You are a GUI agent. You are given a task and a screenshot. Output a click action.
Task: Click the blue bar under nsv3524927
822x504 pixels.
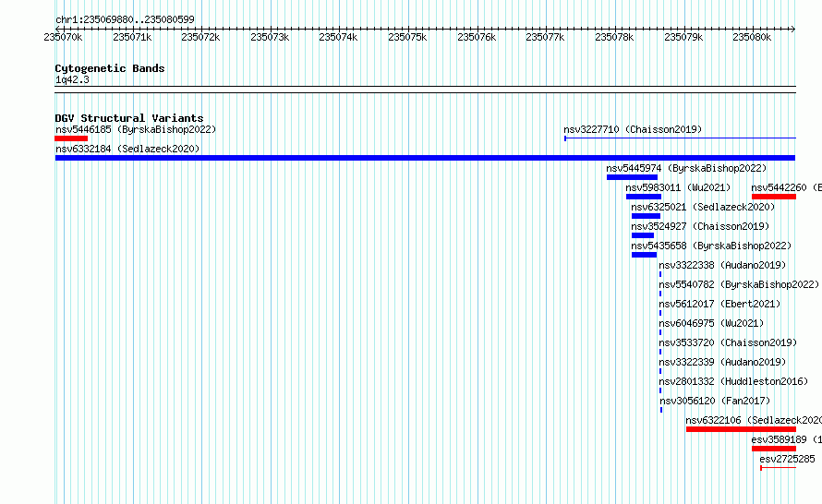[x=643, y=235]
